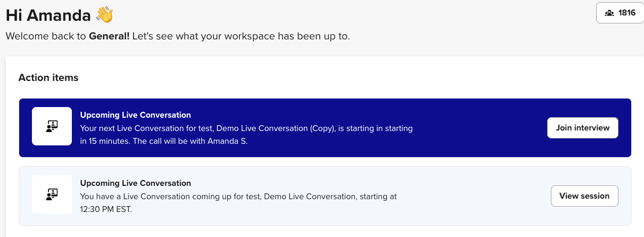Click the Hi Amanda greeting heading
The height and width of the screenshot is (237, 644).
tap(48, 15)
